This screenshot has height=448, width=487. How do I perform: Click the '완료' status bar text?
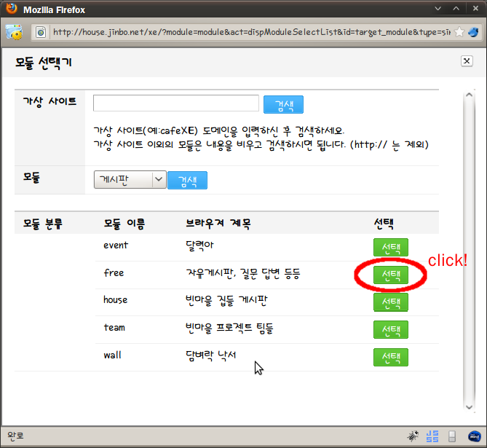15,436
